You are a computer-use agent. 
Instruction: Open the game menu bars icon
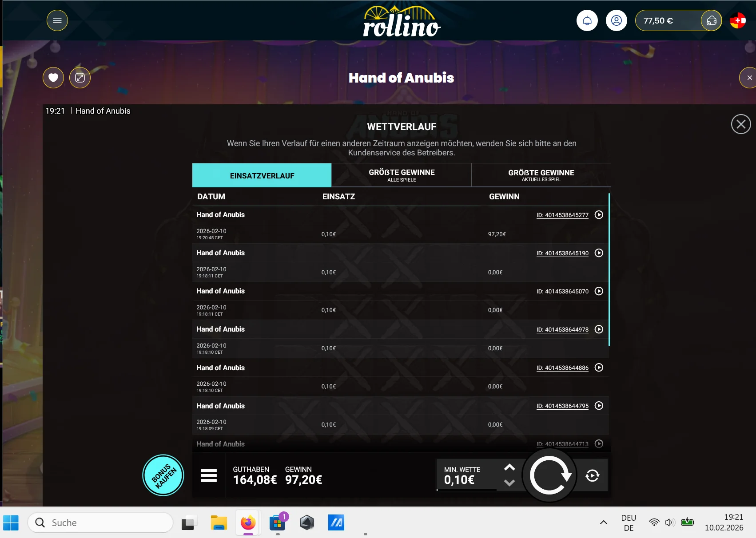[x=209, y=475]
